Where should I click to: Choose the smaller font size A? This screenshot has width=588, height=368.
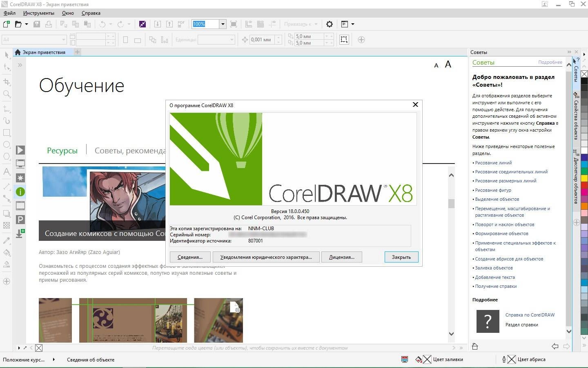click(436, 65)
